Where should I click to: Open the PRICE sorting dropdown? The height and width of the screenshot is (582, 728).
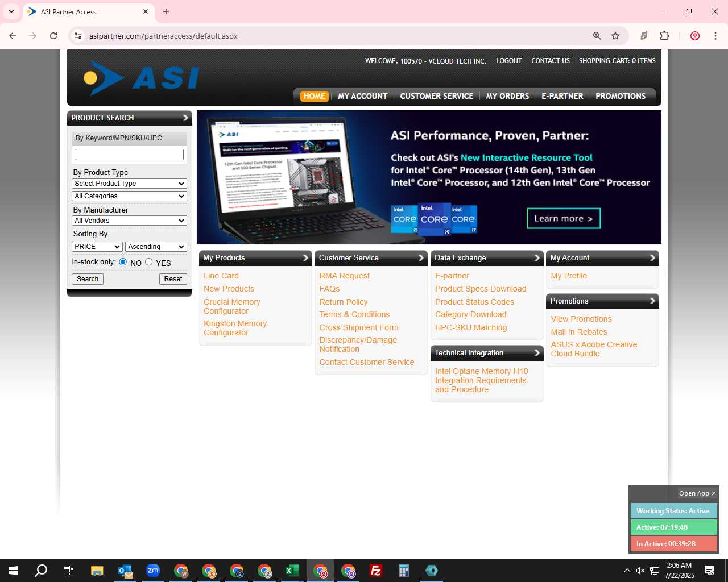(x=97, y=247)
